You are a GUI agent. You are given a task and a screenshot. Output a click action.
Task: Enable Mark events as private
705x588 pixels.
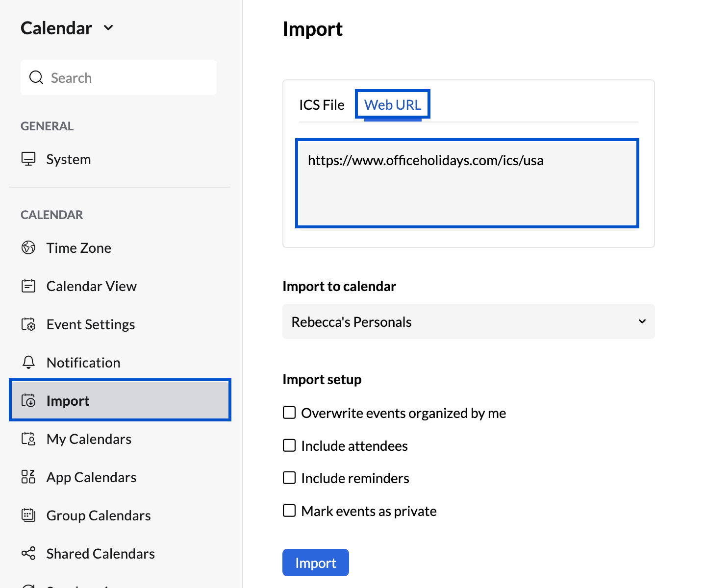(289, 511)
